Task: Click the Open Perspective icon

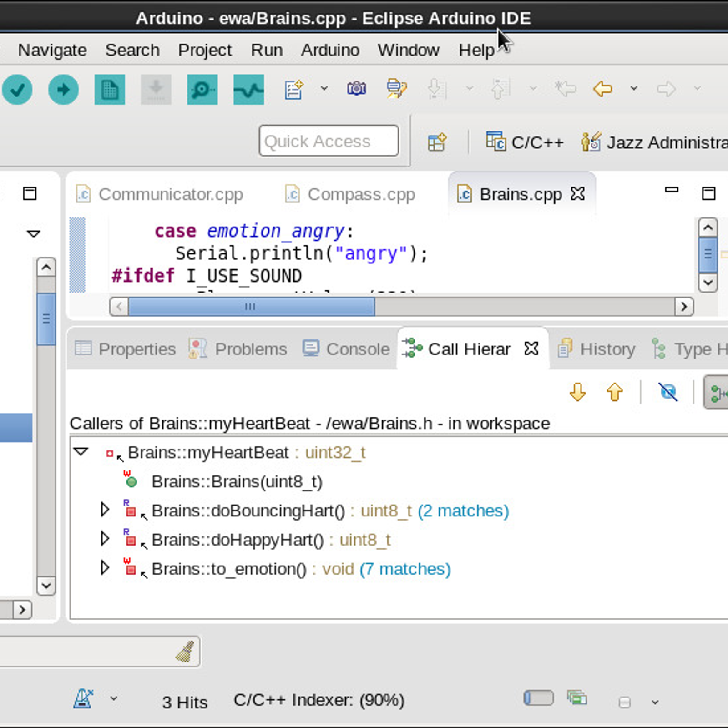Action: (437, 142)
